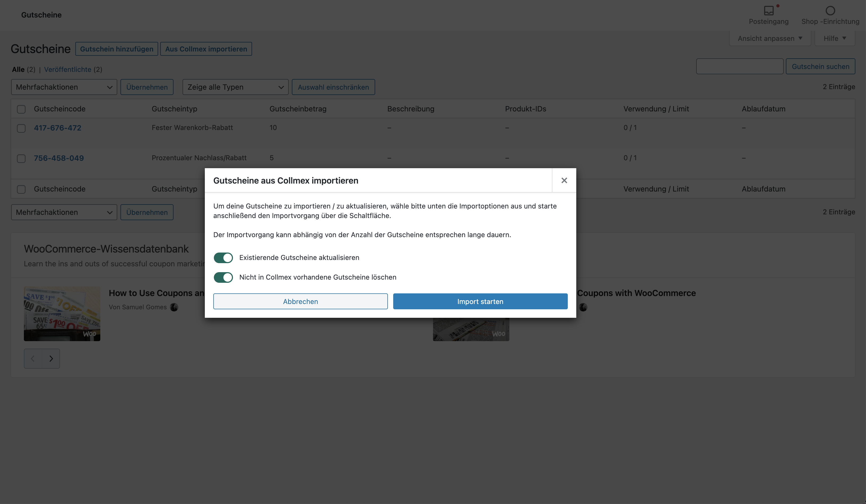Screen dimensions: 866x504
Task: Click Auswahl einschränken button
Action: [333, 87]
